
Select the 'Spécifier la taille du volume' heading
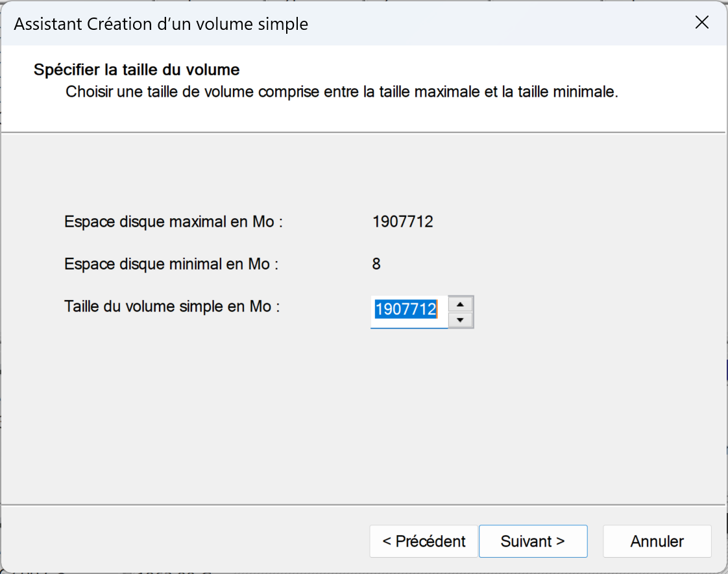(x=136, y=69)
